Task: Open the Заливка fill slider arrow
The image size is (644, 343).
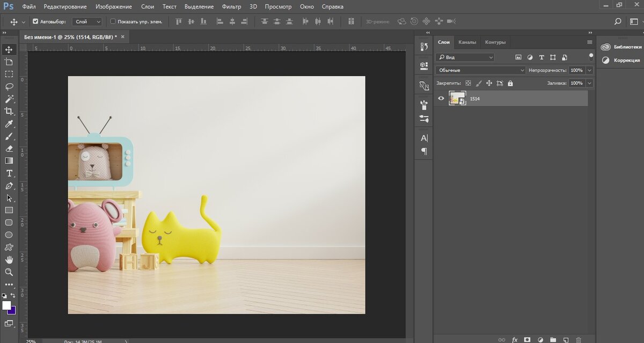Action: 590,83
